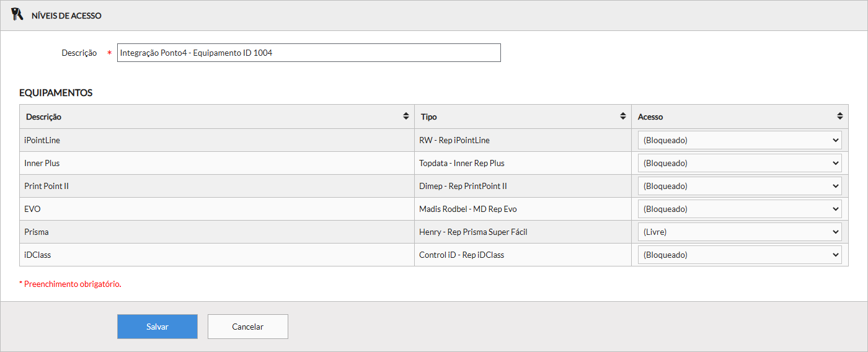
Task: Select the iPointLine row description cell
Action: tap(42, 140)
